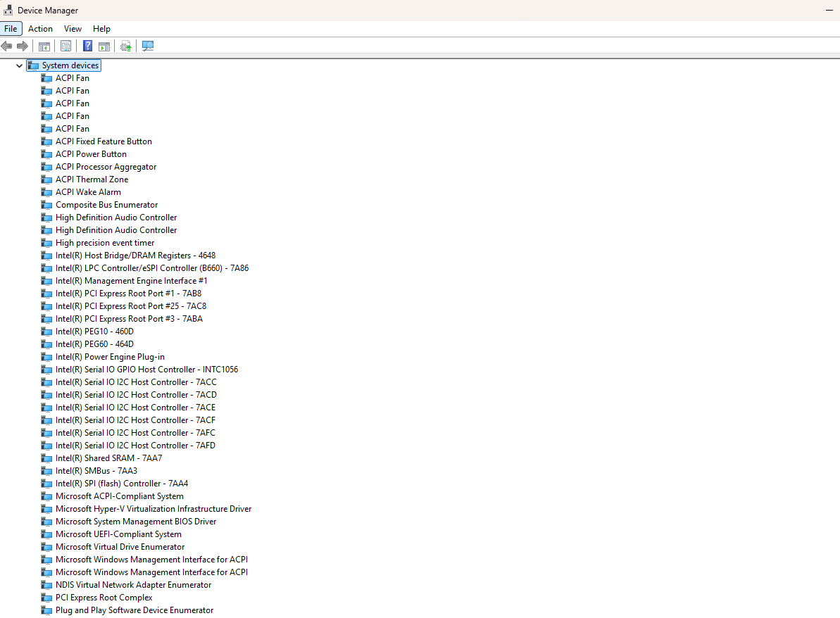Image resolution: width=840 pixels, height=618 pixels.
Task: Click the icon beside Intel(R) SMBus - 7AA3
Action: (47, 471)
